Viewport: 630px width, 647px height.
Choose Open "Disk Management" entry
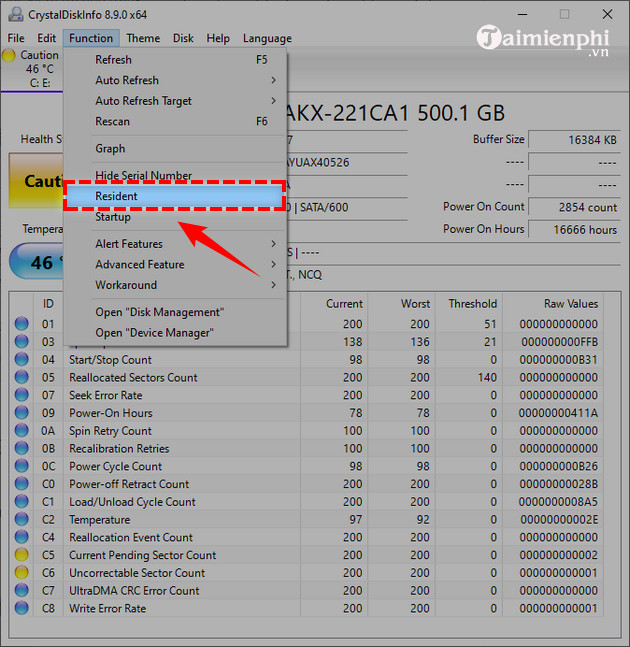175,312
